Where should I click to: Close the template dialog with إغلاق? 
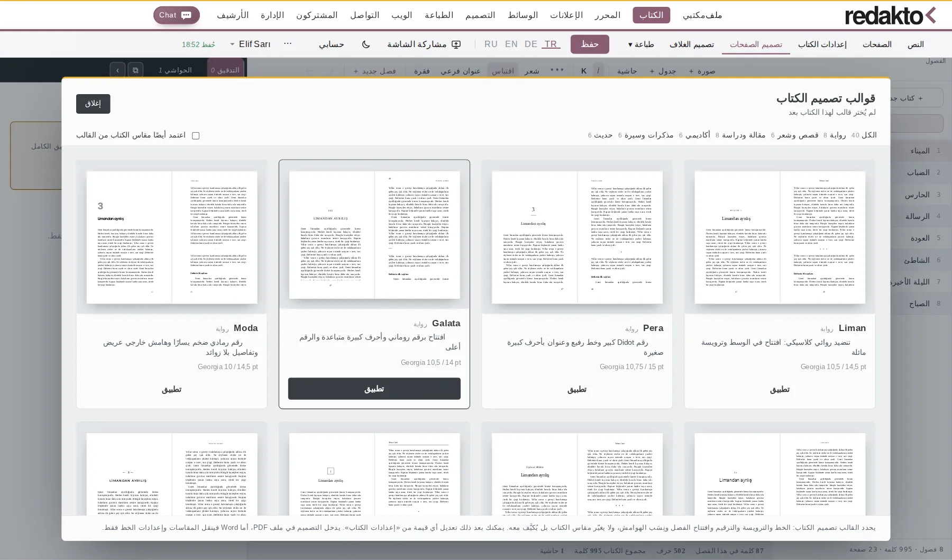[93, 104]
